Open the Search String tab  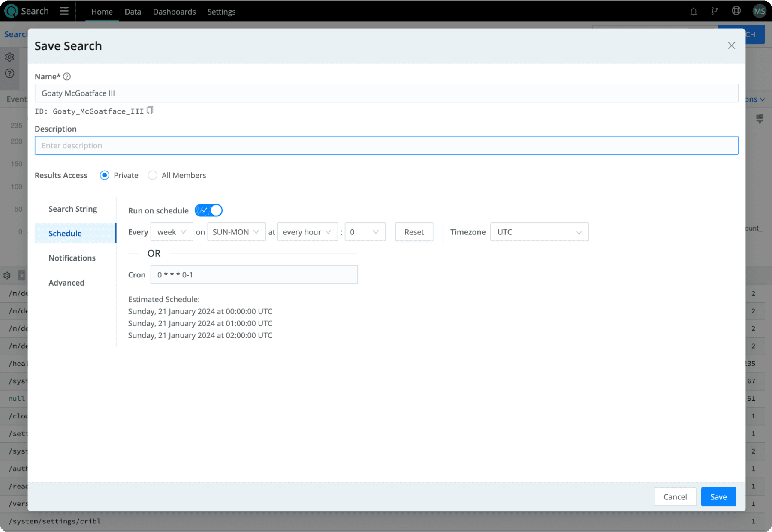tap(73, 209)
